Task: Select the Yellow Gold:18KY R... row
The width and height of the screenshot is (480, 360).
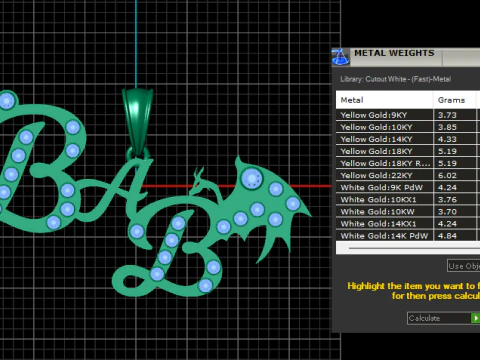Action: 408,163
